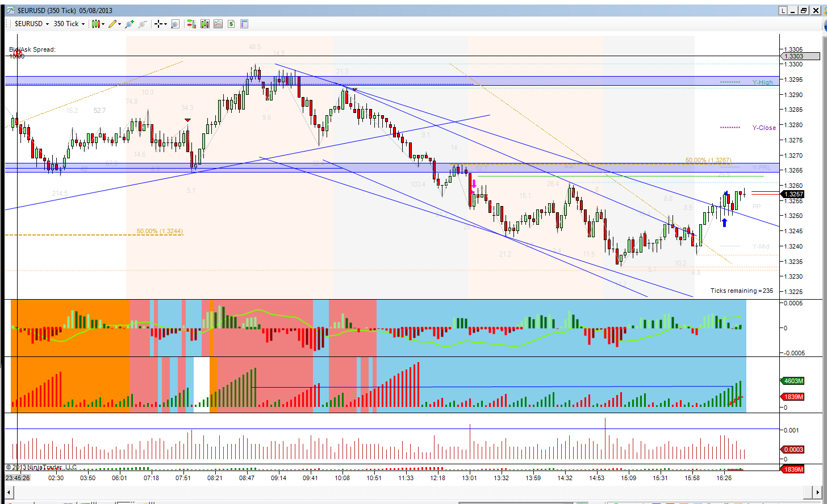Click the 4603M green volume marker

pos(793,381)
